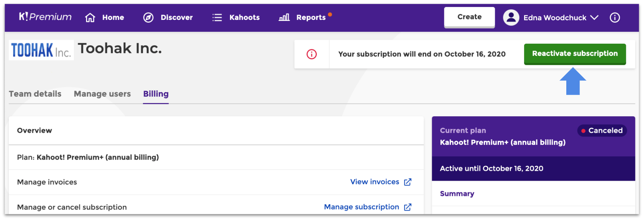Click the external link icon beside Manage subscription
Screen dimensions: 644x220
(408, 207)
